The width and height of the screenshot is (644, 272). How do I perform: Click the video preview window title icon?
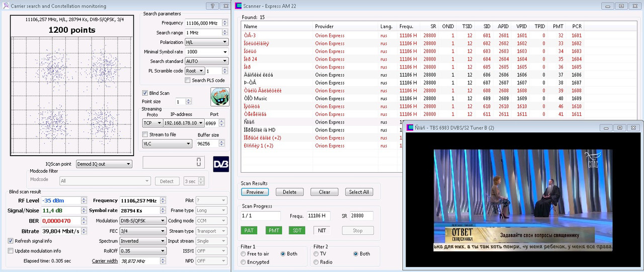coord(410,128)
